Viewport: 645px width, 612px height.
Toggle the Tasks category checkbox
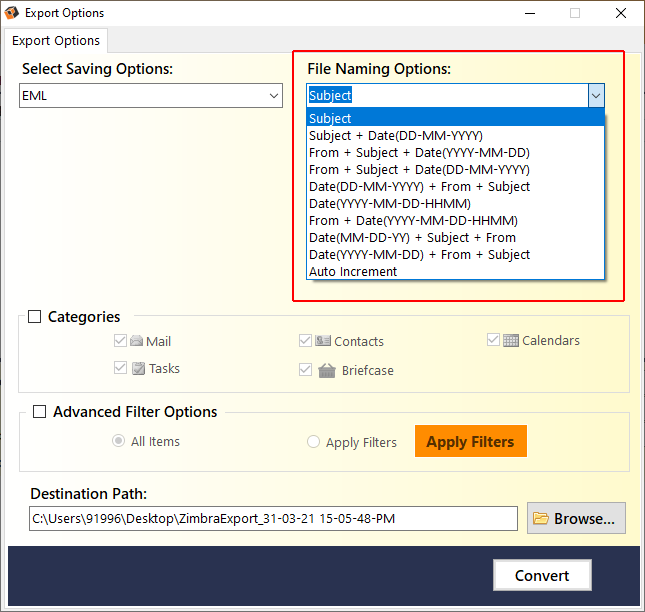pos(120,368)
